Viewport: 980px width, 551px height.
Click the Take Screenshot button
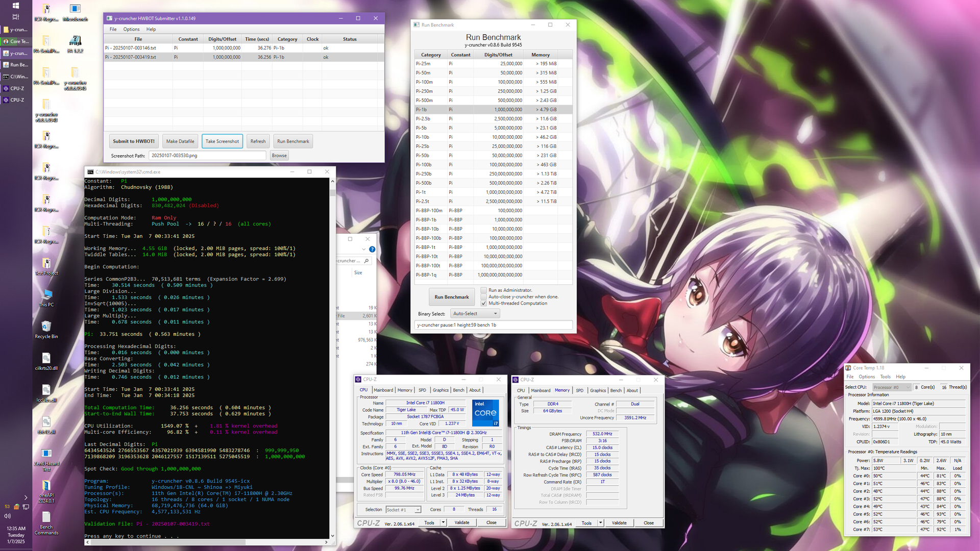tap(222, 141)
